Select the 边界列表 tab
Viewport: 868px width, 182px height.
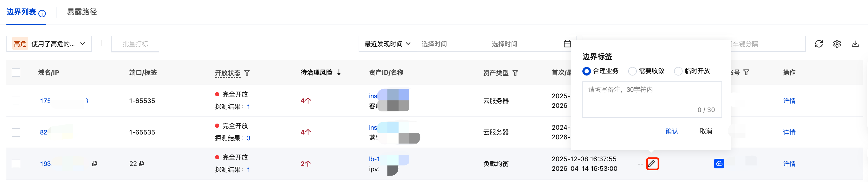pyautogui.click(x=21, y=12)
